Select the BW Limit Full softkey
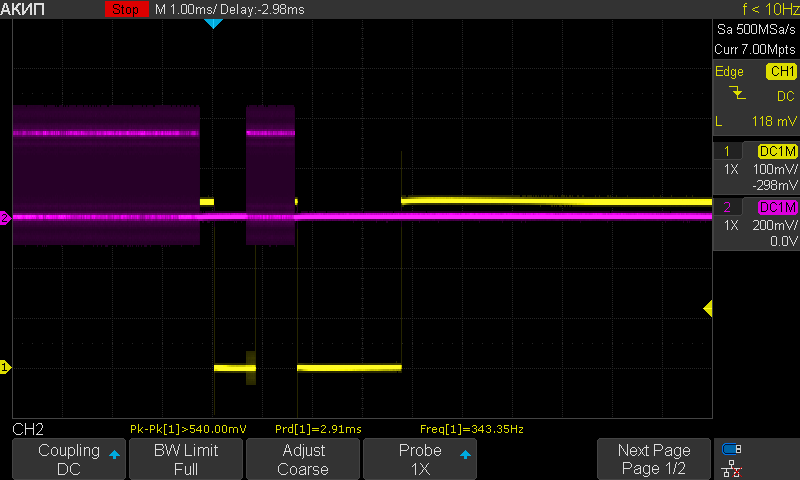Screen dimensions: 800x480 [x=186, y=459]
